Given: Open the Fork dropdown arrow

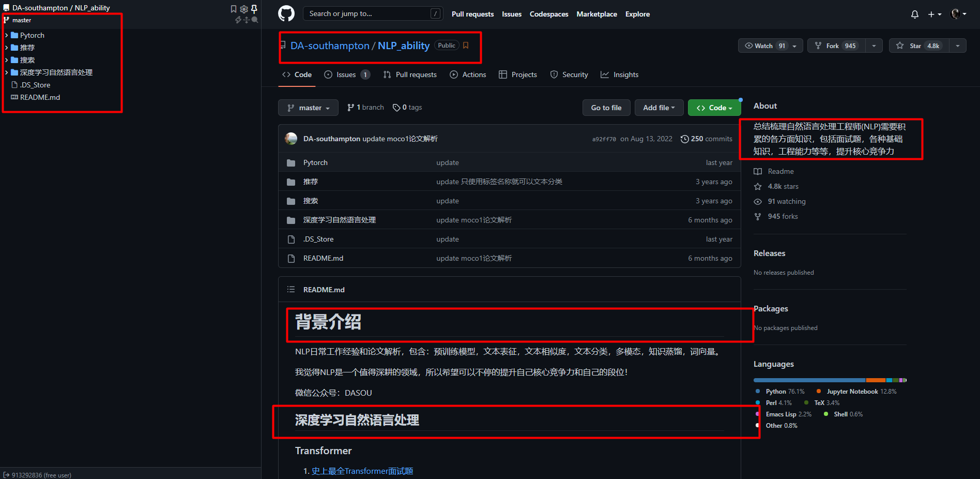Looking at the screenshot, I should pyautogui.click(x=874, y=46).
